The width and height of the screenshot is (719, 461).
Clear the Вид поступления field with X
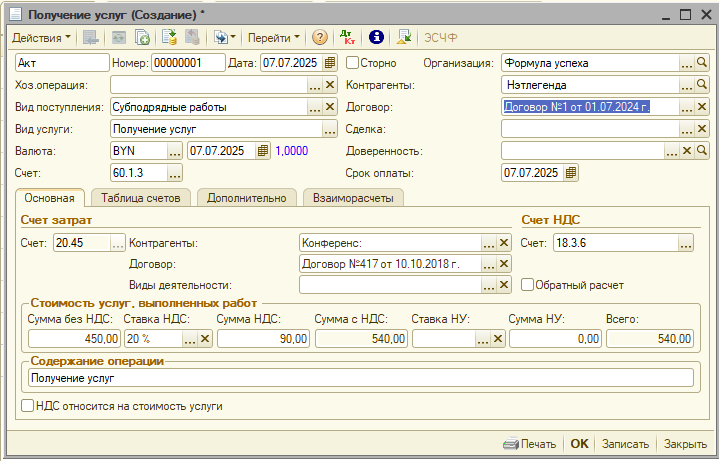tap(329, 107)
